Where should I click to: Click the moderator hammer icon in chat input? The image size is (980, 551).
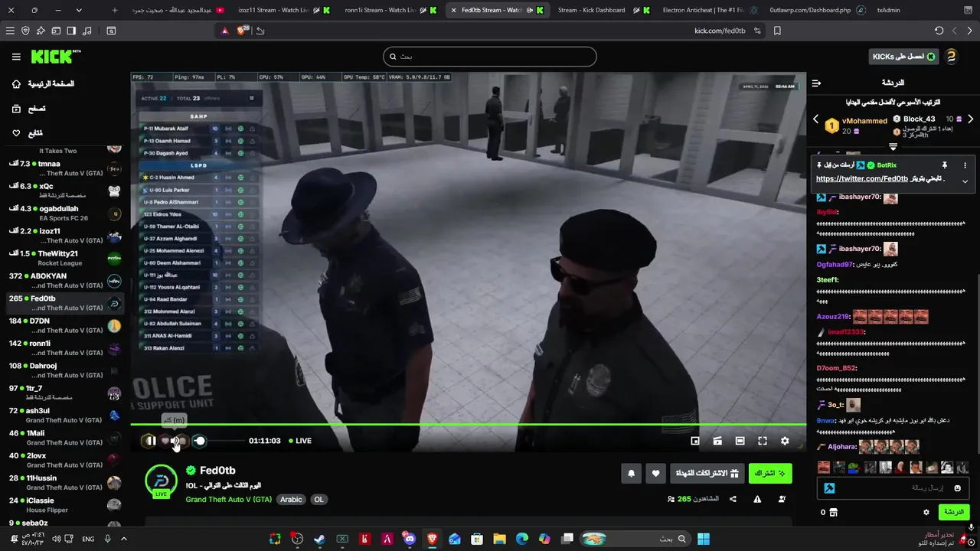829,488
